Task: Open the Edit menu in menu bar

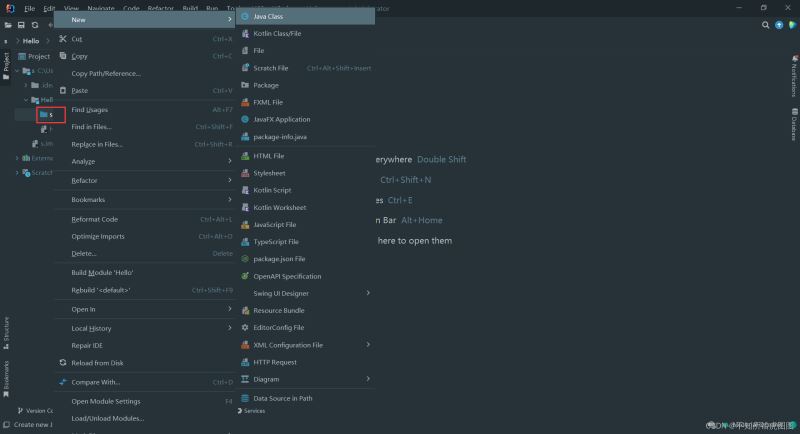Action: coord(49,8)
